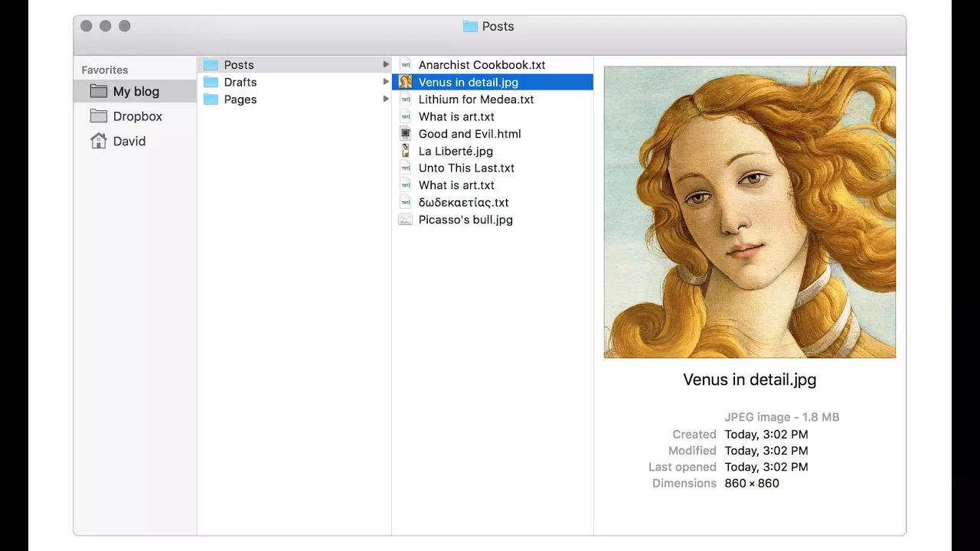
Task: Click the Last opened date value
Action: (x=766, y=467)
